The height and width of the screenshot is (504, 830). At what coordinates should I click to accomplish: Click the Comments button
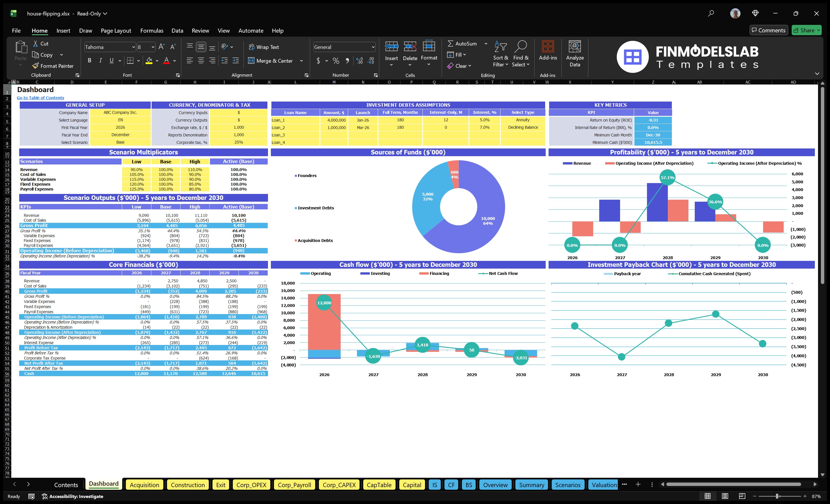click(x=768, y=30)
